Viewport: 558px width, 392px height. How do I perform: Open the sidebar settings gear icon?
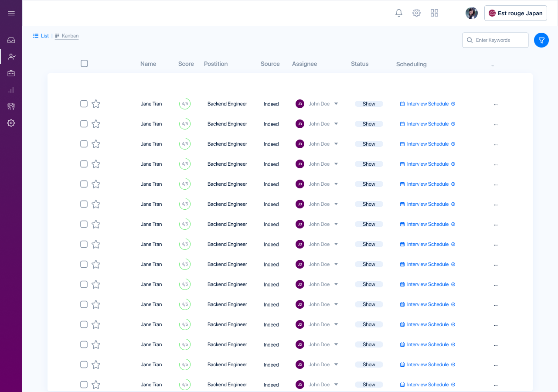11,123
